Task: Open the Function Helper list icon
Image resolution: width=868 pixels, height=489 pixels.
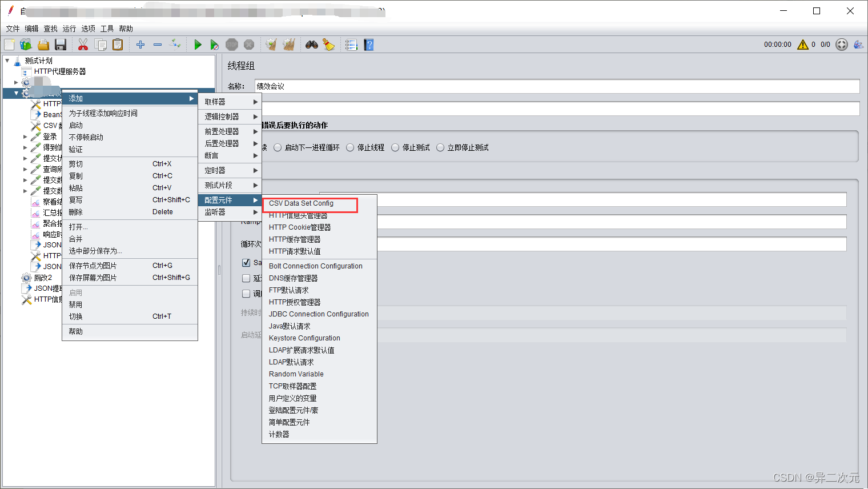Action: click(351, 45)
